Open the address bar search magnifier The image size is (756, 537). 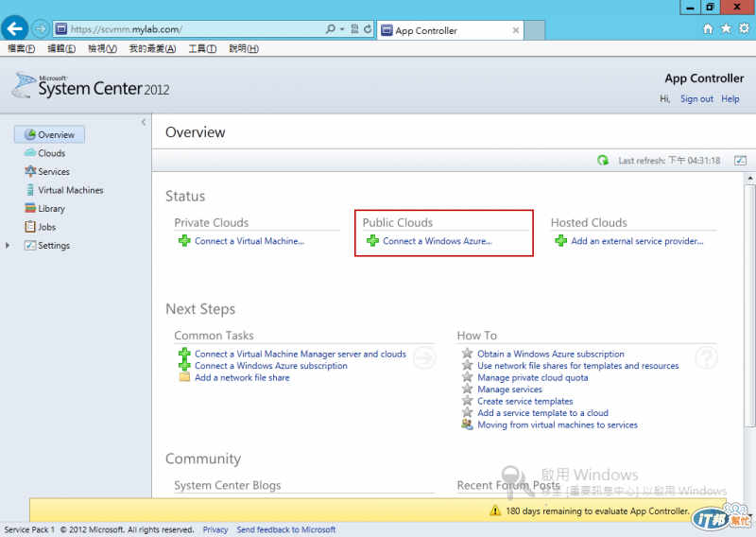(330, 29)
